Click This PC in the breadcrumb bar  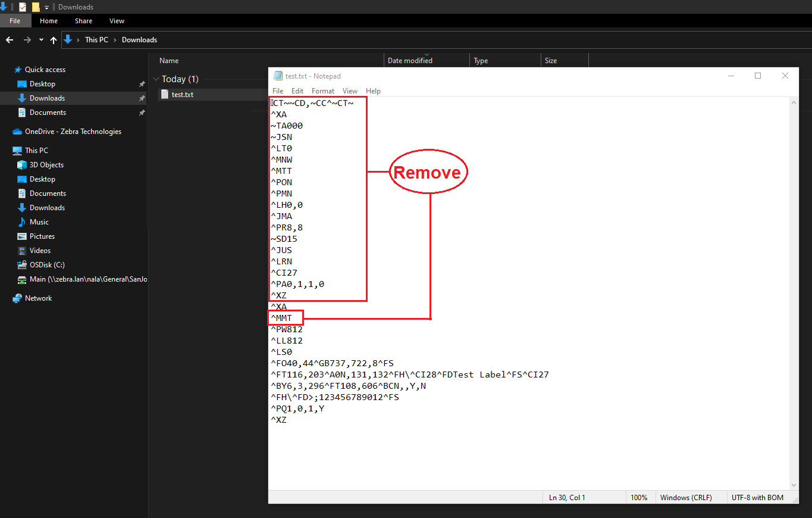pos(96,39)
